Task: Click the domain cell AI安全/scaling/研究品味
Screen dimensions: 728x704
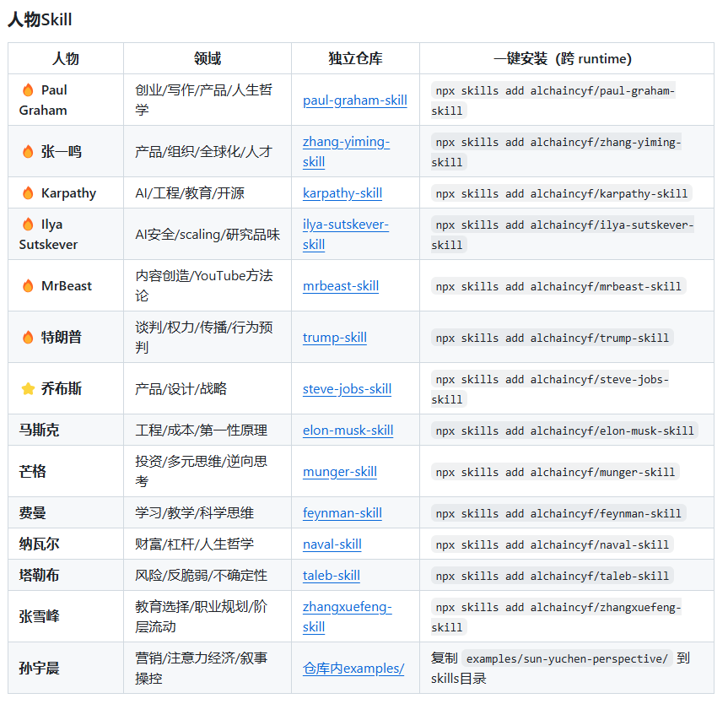Action: 208,234
